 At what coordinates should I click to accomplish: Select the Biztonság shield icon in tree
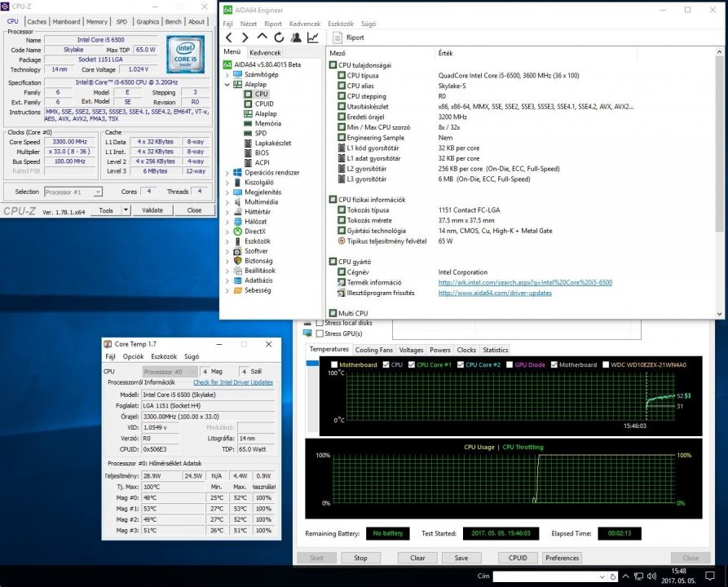pyautogui.click(x=238, y=261)
